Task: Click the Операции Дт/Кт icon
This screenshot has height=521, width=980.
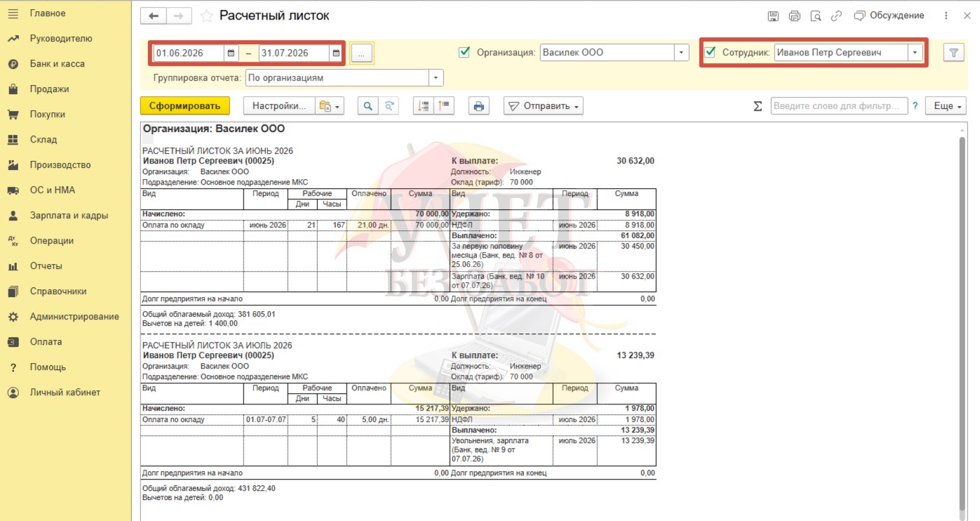Action: pos(13,241)
